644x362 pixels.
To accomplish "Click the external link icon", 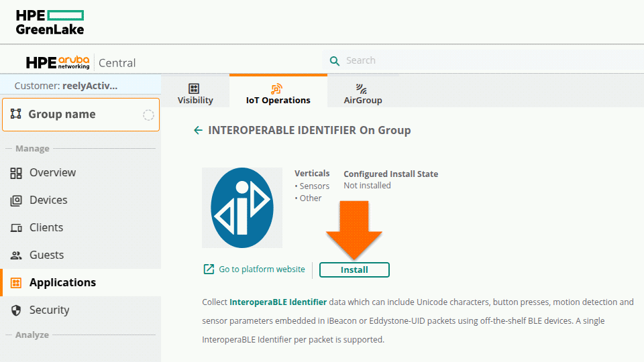I will [x=209, y=269].
